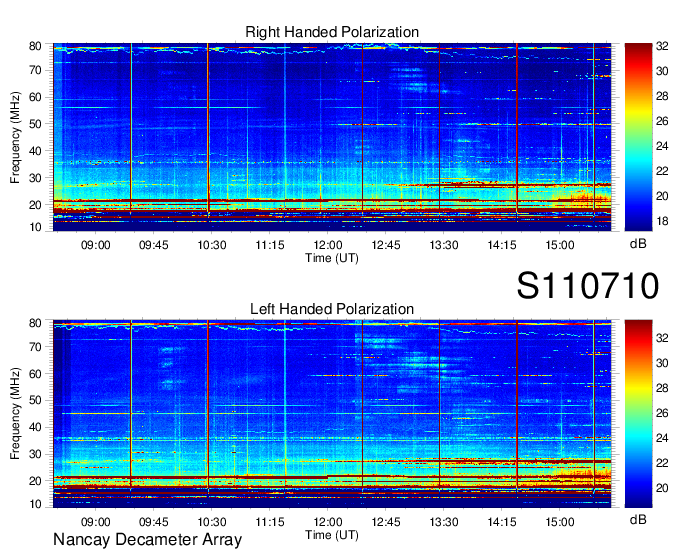The width and height of the screenshot is (680, 552).
Task: Click the bottom plot's dB color bar
Action: 638,414
